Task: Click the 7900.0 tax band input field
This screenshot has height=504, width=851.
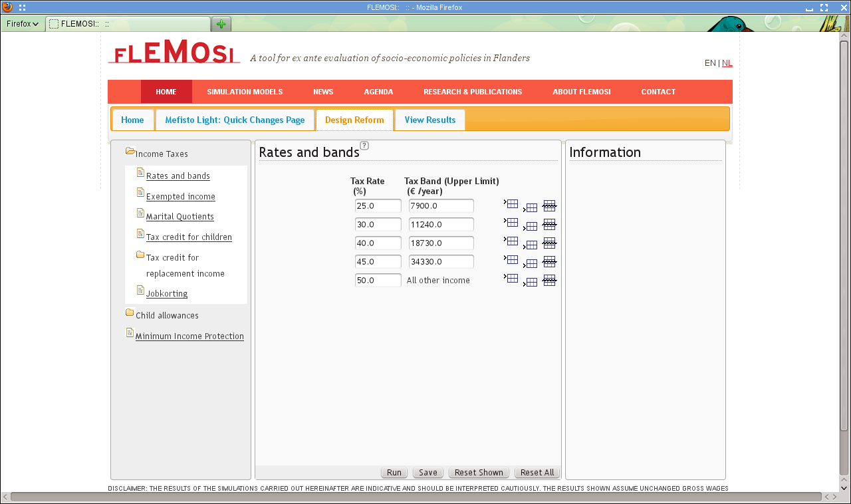Action: click(441, 206)
